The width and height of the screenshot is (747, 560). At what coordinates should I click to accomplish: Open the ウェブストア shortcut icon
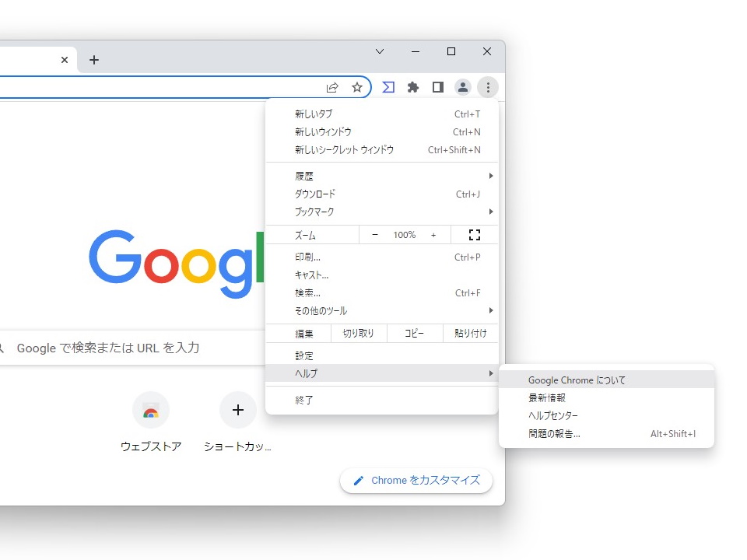pyautogui.click(x=151, y=410)
